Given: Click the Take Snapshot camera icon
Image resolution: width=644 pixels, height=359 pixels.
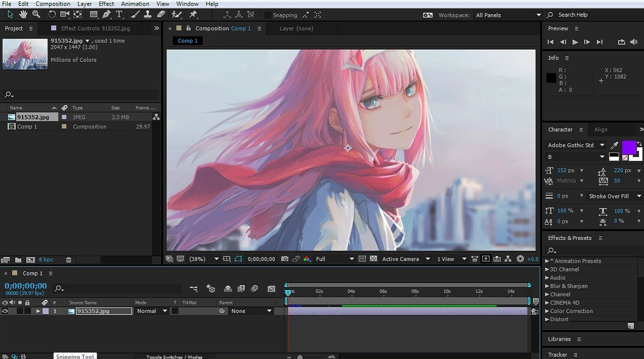Looking at the screenshot, I should (x=285, y=259).
